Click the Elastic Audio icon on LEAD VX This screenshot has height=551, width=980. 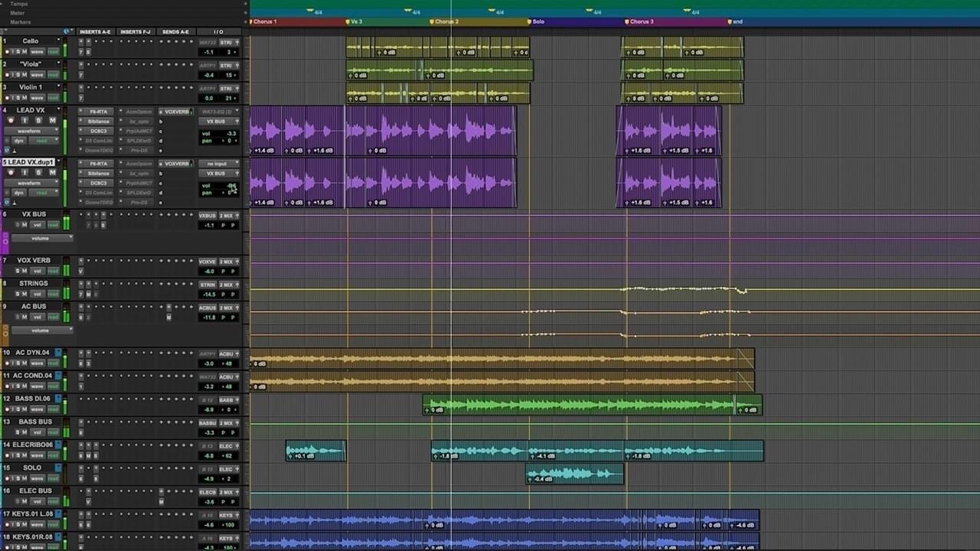[8, 148]
